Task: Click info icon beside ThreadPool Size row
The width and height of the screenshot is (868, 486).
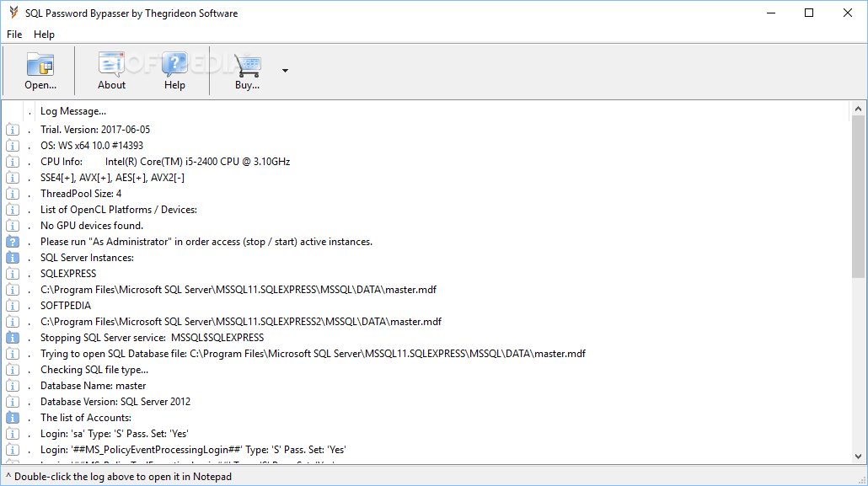Action: coord(12,195)
